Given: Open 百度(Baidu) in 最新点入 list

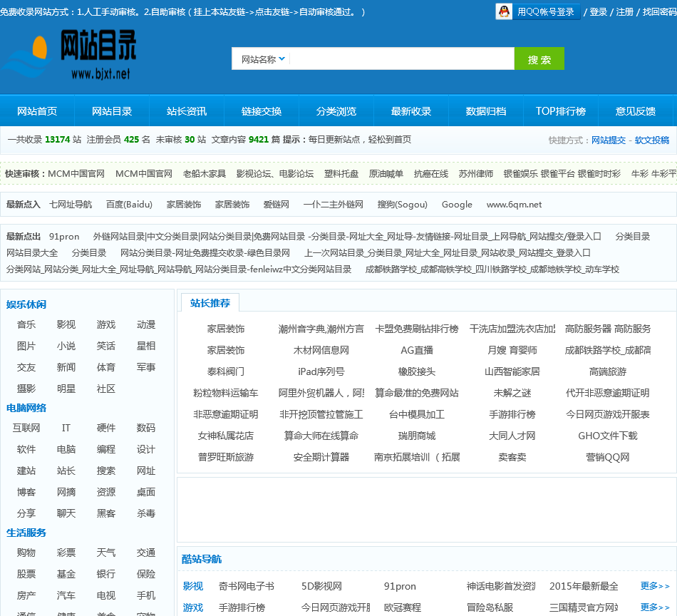Looking at the screenshot, I should (x=129, y=205).
